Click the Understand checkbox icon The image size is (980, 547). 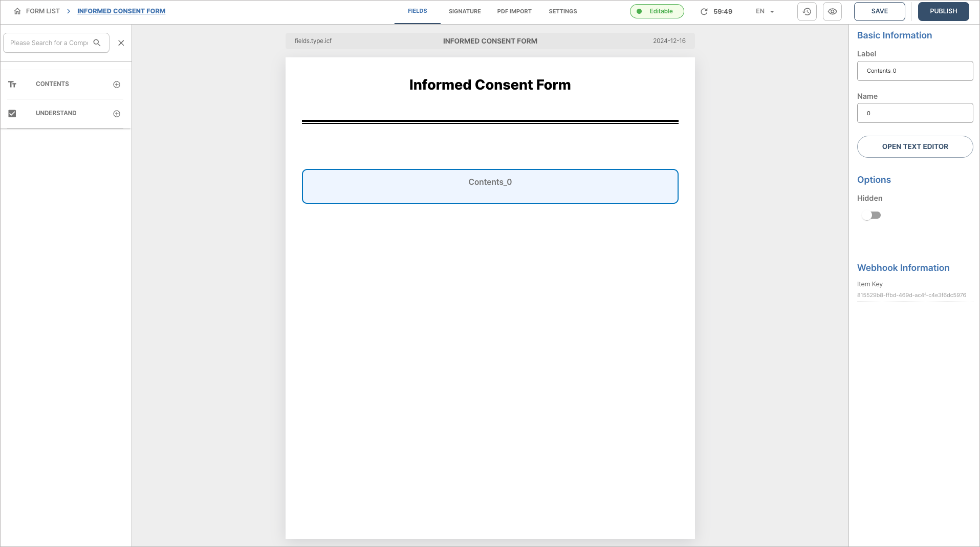[12, 114]
